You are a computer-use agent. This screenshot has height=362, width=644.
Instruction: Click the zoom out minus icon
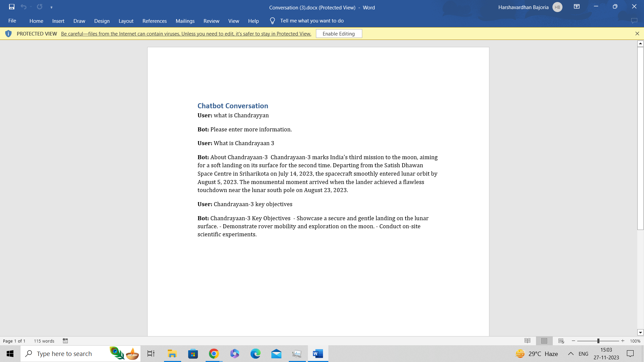(x=574, y=341)
